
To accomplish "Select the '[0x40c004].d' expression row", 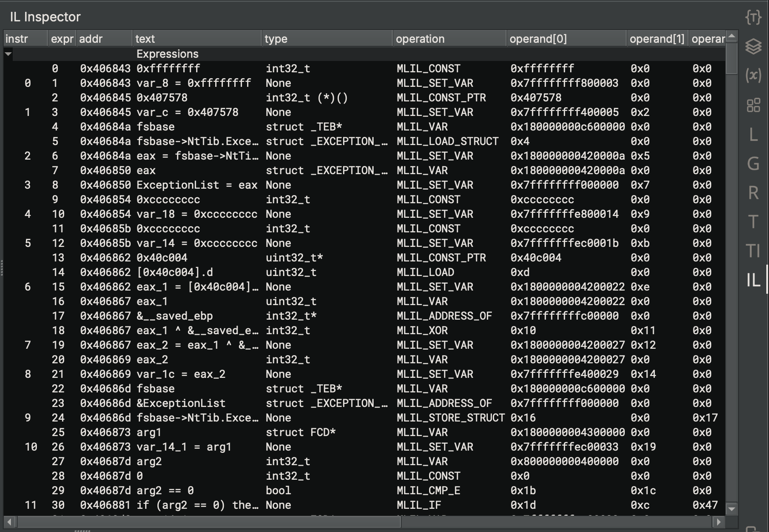I will (364, 272).
